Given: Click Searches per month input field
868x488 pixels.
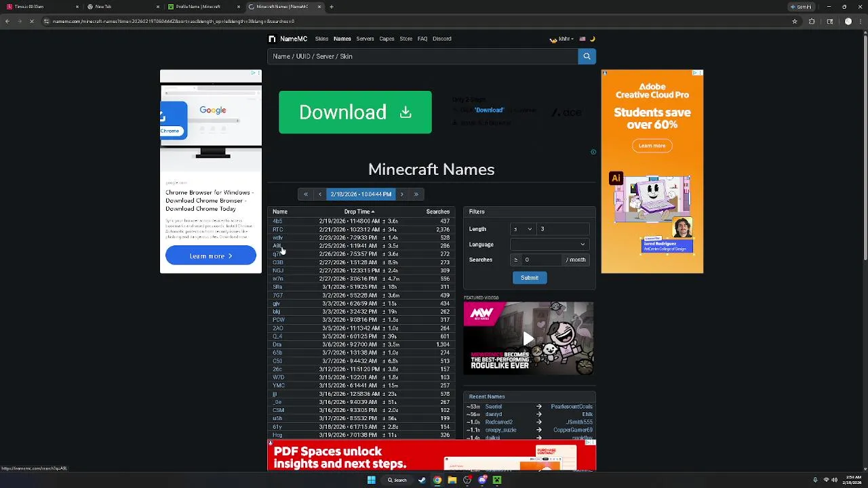Looking at the screenshot, I should click(x=542, y=260).
